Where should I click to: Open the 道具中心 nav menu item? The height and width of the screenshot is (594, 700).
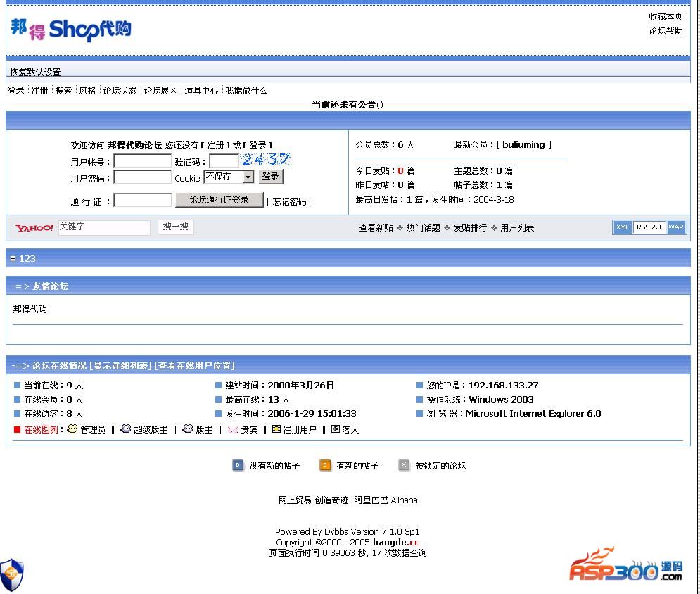[x=201, y=91]
